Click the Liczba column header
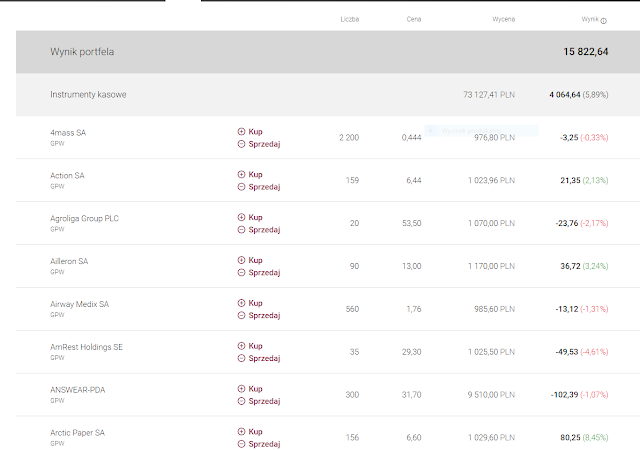This screenshot has height=450, width=640. tap(350, 19)
